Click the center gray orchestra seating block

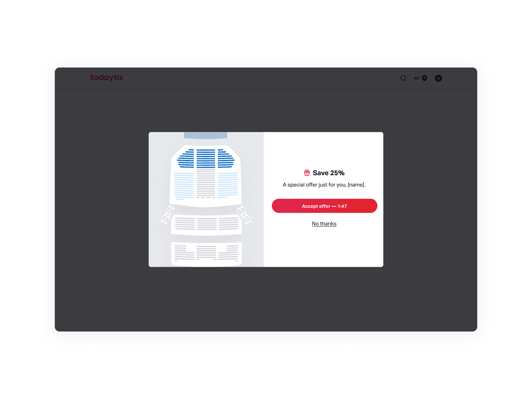click(206, 183)
